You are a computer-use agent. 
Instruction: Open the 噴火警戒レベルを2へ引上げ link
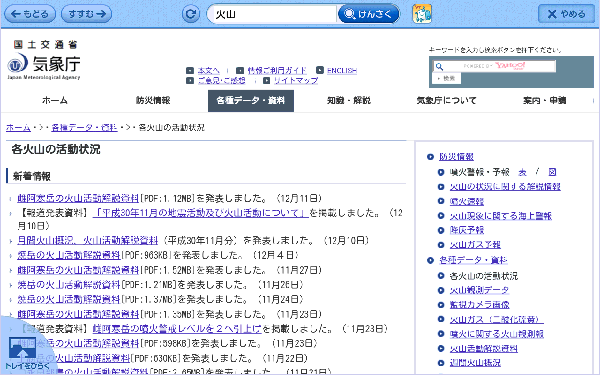(177, 328)
